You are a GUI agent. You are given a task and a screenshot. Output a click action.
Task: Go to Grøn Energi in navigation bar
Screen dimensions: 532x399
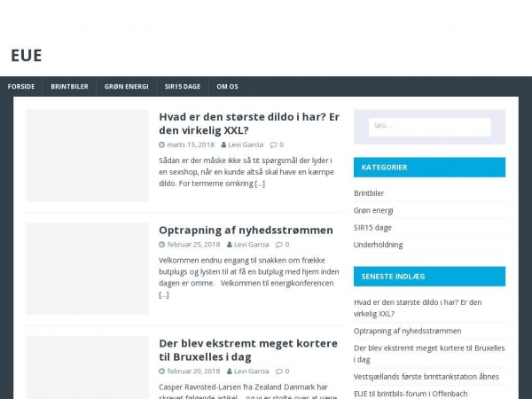126,87
